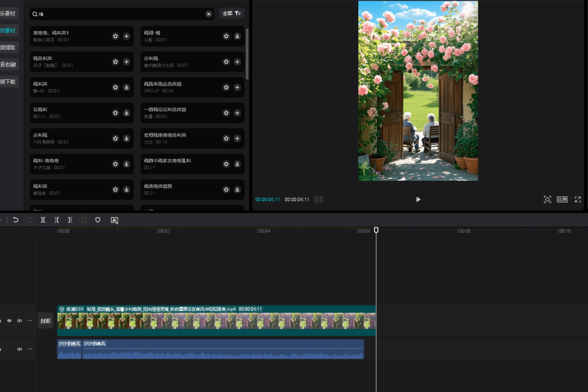Open the preview focus-scan icon

tap(547, 199)
